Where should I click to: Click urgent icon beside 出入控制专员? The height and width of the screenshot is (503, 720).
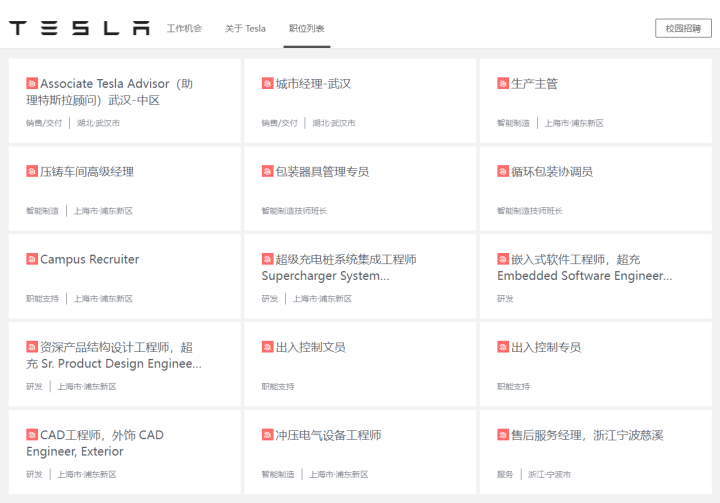click(503, 347)
